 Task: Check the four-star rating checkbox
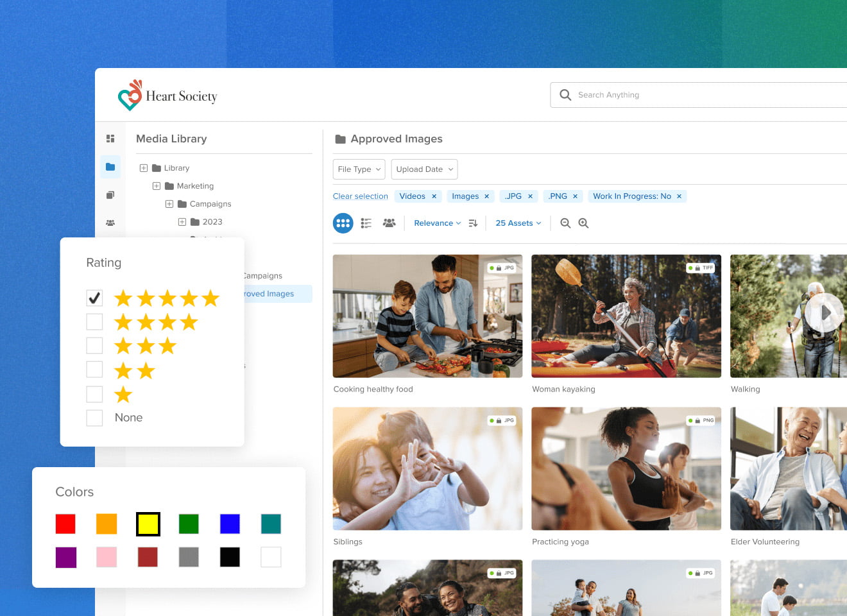pos(94,321)
